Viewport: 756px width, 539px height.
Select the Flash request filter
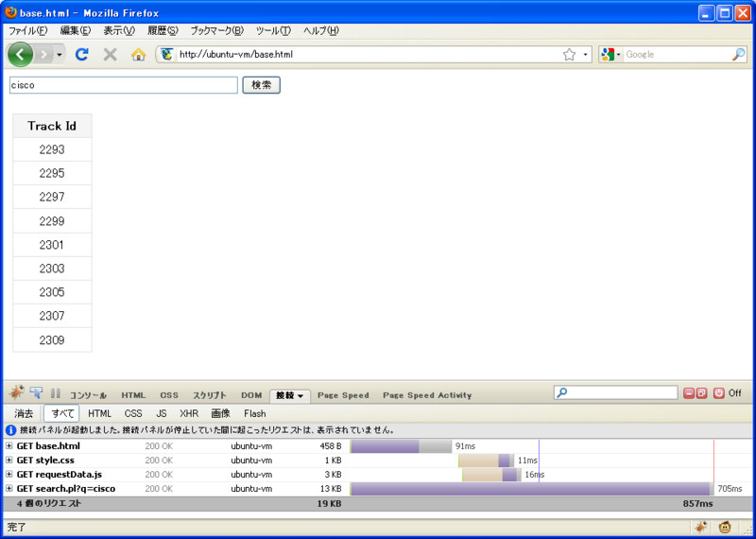(x=255, y=413)
